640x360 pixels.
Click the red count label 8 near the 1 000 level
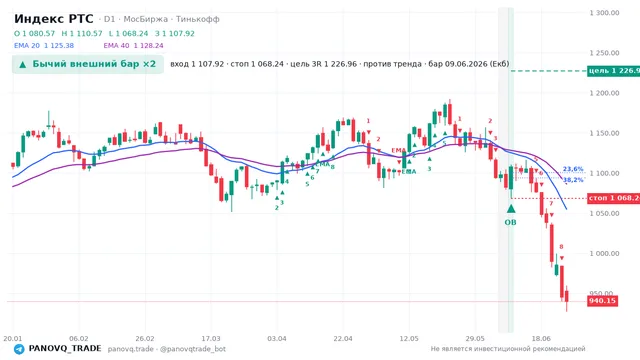561,247
